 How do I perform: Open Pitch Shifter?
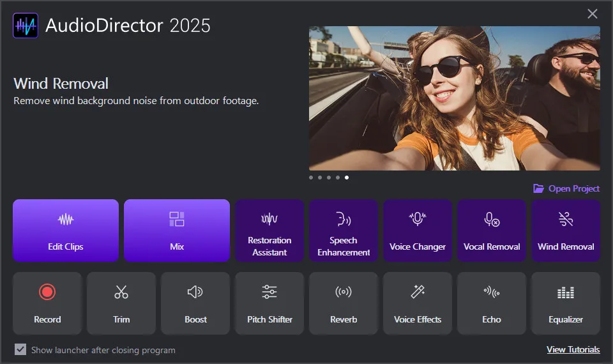click(x=269, y=303)
